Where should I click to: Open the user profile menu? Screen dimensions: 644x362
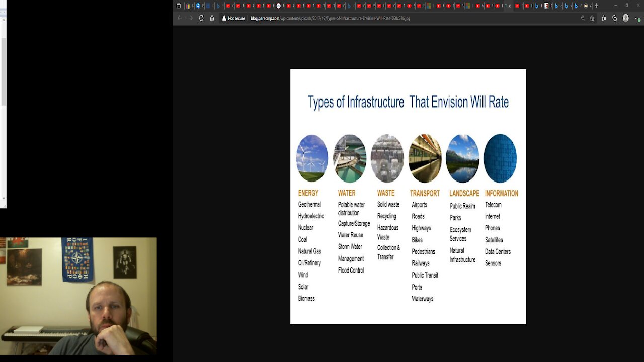(626, 18)
